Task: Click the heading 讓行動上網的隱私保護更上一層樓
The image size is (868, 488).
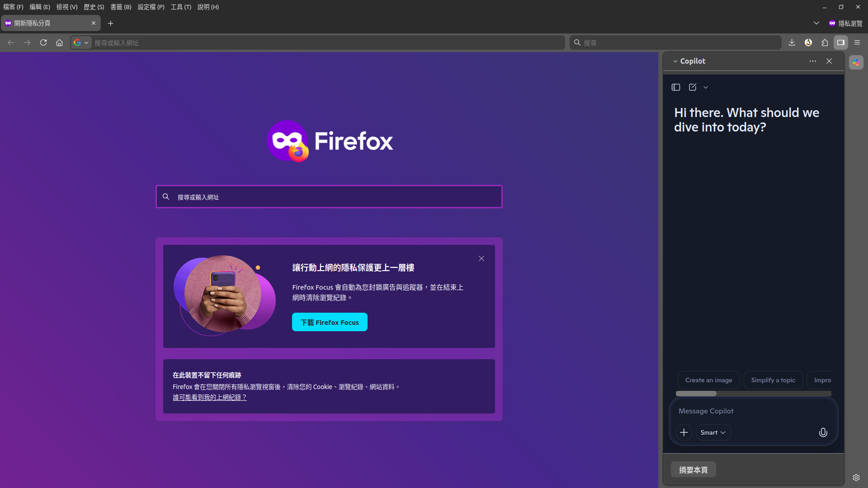Action: point(353,267)
